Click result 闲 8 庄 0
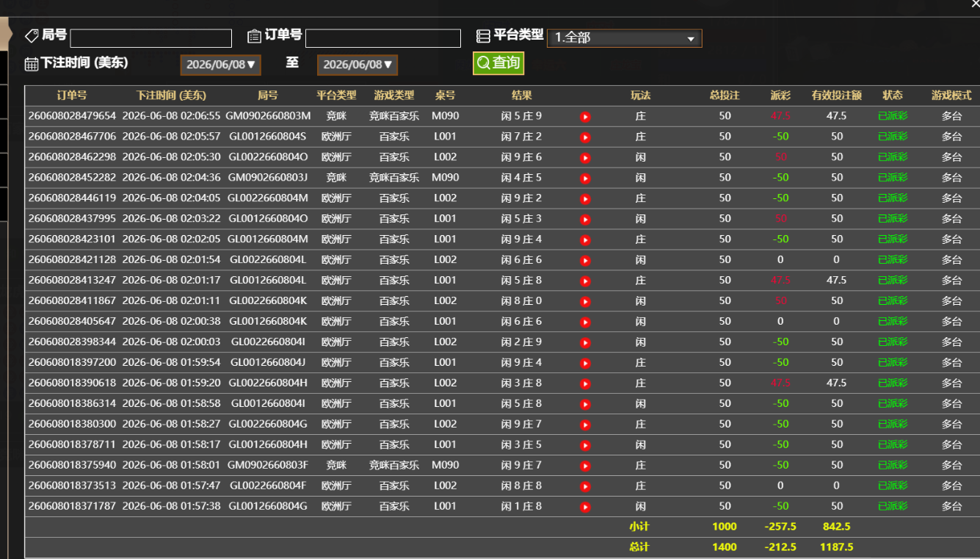 coord(521,301)
